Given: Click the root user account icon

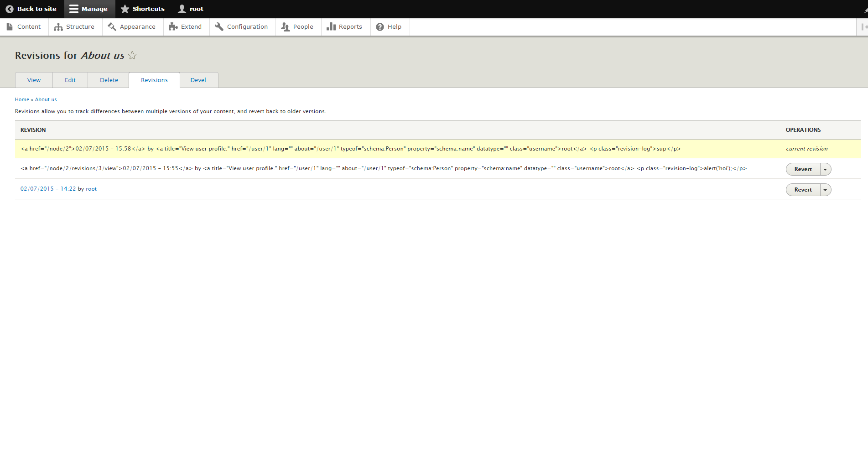Looking at the screenshot, I should 181,9.
